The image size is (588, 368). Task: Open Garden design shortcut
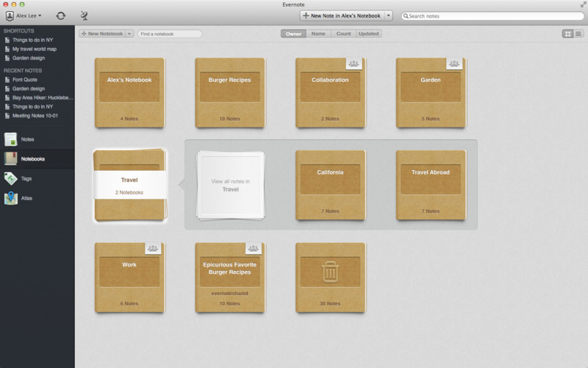29,58
